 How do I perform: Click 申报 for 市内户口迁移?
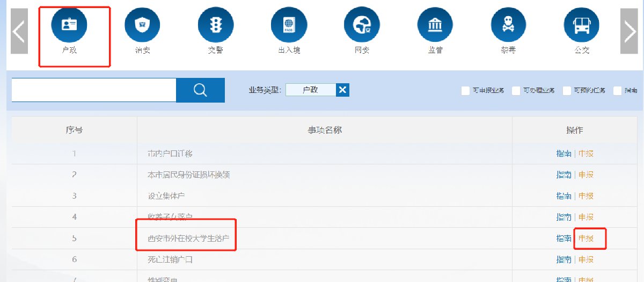coord(586,154)
